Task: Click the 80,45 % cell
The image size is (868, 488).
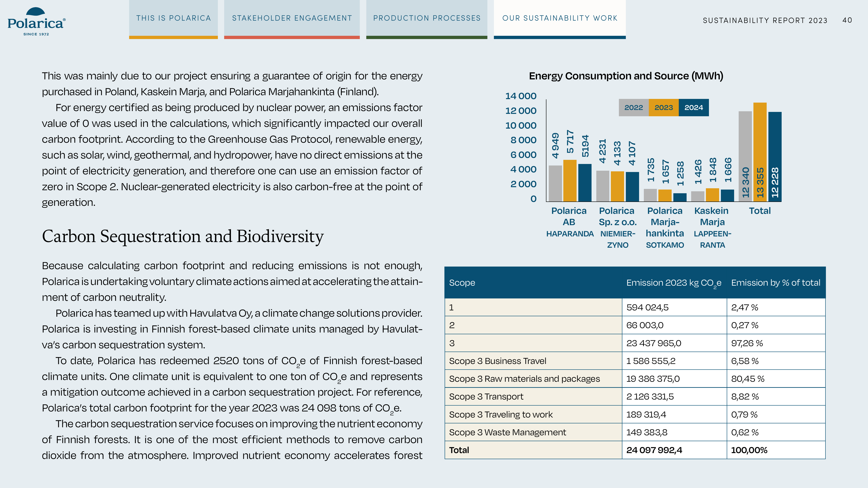Action: [x=776, y=378]
